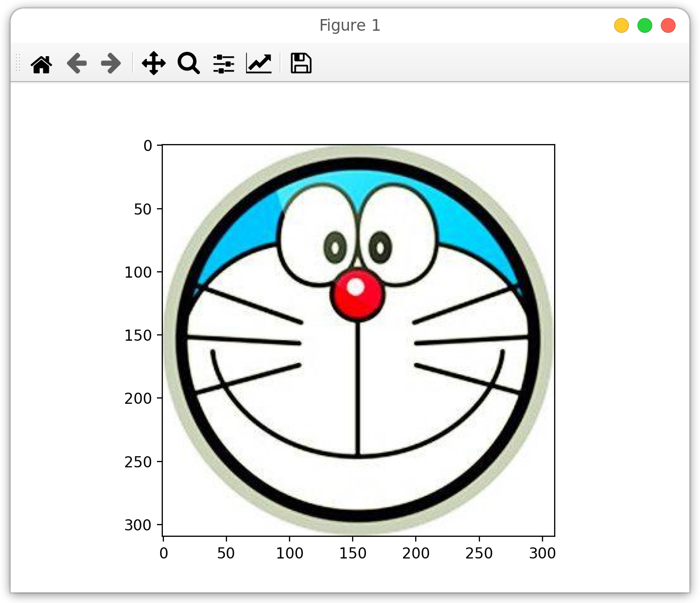The height and width of the screenshot is (603, 700).
Task: Close Figure 1 with the red button
Action: point(668,25)
